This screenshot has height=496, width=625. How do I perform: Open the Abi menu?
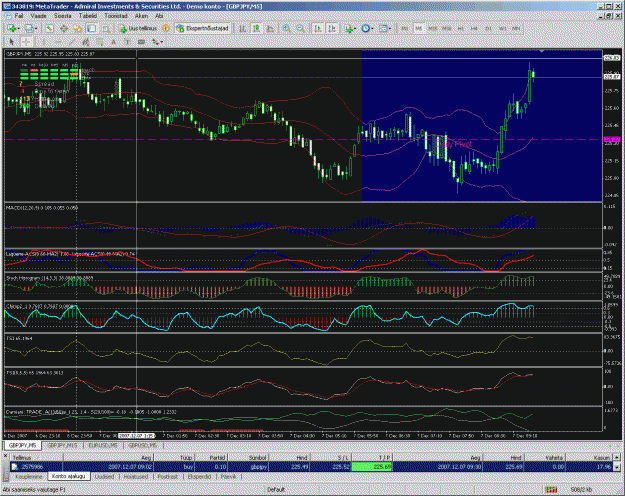pos(159,16)
